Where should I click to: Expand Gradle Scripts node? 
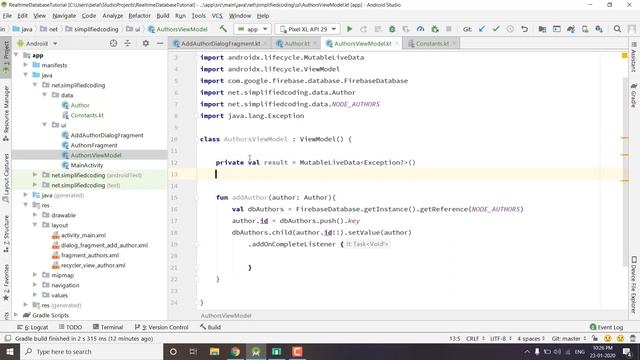pos(16,315)
